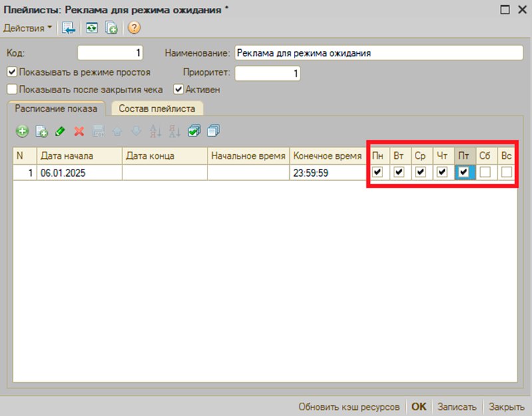Open the 'Действия' dropdown menu
Screen dimensions: 532x416
pos(27,28)
